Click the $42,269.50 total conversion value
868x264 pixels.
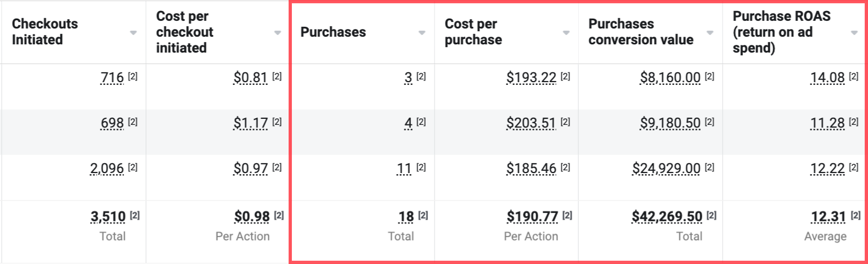click(667, 217)
